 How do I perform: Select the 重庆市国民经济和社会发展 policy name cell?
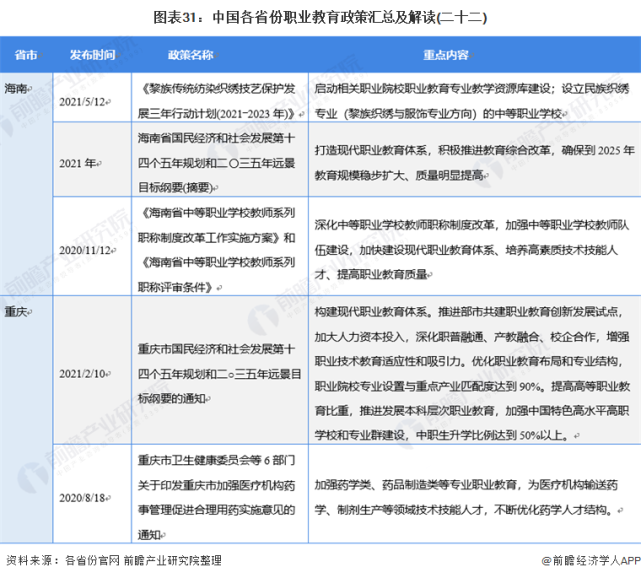click(x=220, y=370)
